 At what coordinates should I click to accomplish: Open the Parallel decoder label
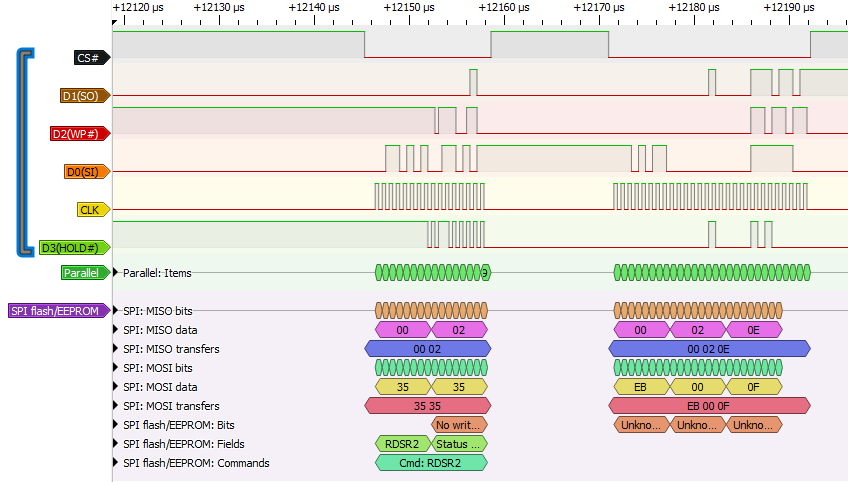[85, 273]
